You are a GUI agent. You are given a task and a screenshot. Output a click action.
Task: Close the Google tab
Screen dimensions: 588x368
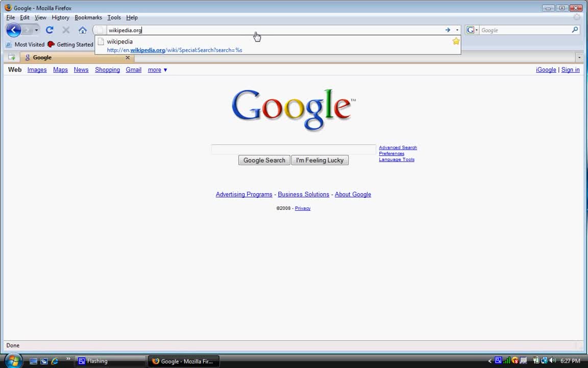(128, 57)
